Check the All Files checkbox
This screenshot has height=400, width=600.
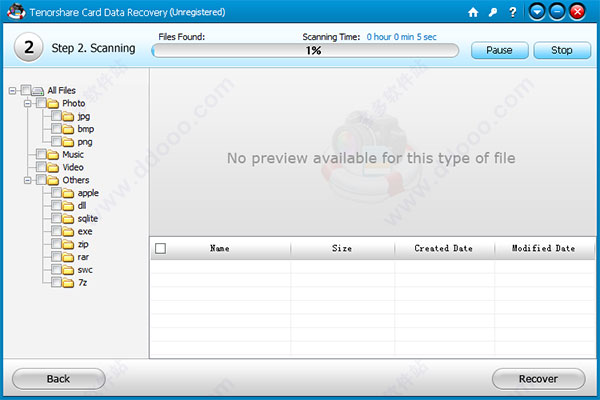pyautogui.click(x=26, y=90)
